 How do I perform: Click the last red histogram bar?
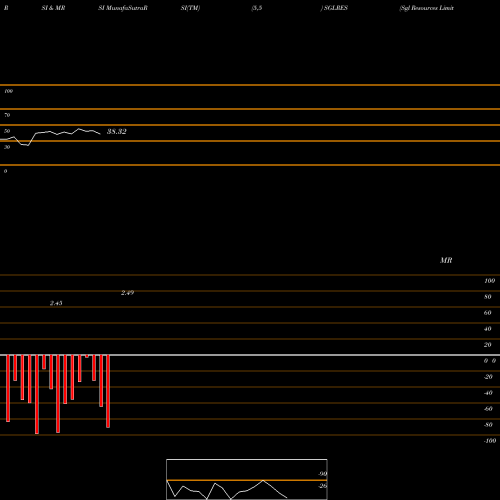[x=108, y=391]
